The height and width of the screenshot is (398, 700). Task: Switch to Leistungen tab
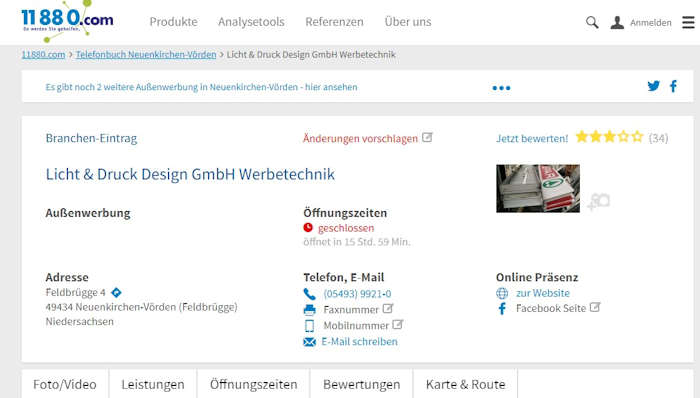click(153, 384)
